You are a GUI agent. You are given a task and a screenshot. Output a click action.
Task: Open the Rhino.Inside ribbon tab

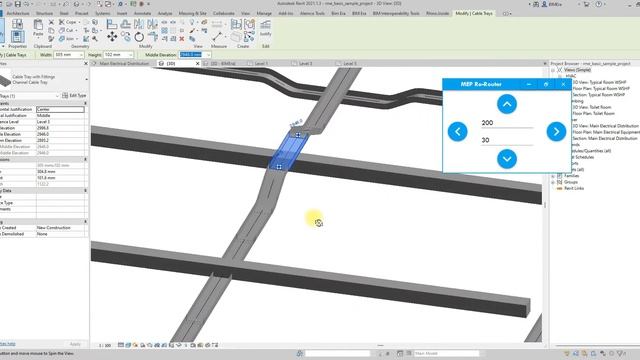coord(438,13)
